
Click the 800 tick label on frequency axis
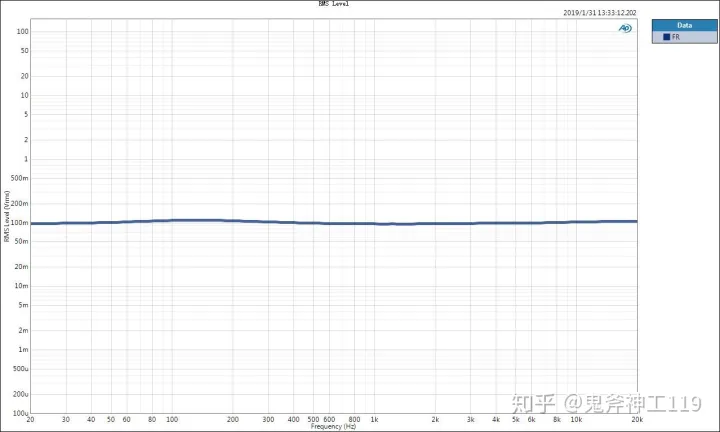pos(354,420)
